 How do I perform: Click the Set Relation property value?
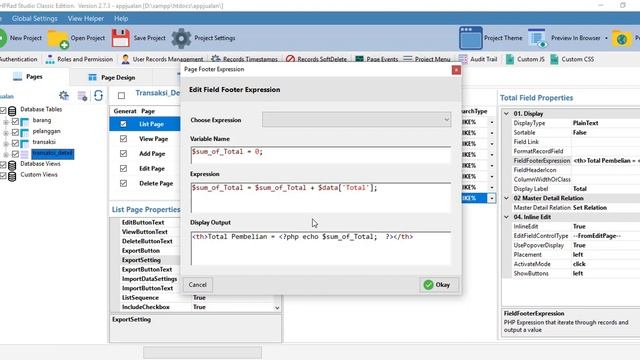(x=590, y=207)
